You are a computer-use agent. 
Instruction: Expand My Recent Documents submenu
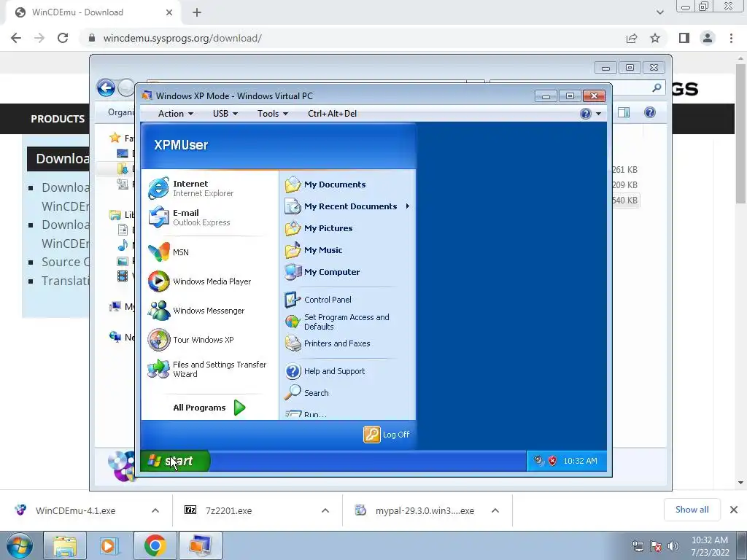point(408,206)
